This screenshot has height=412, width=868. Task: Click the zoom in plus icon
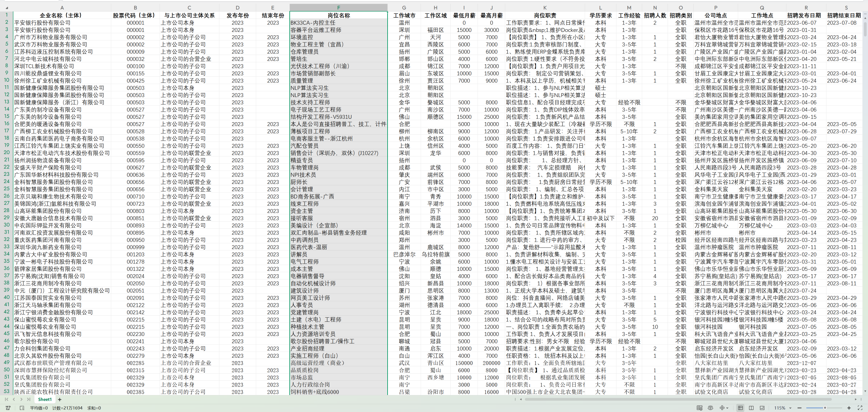click(x=849, y=408)
